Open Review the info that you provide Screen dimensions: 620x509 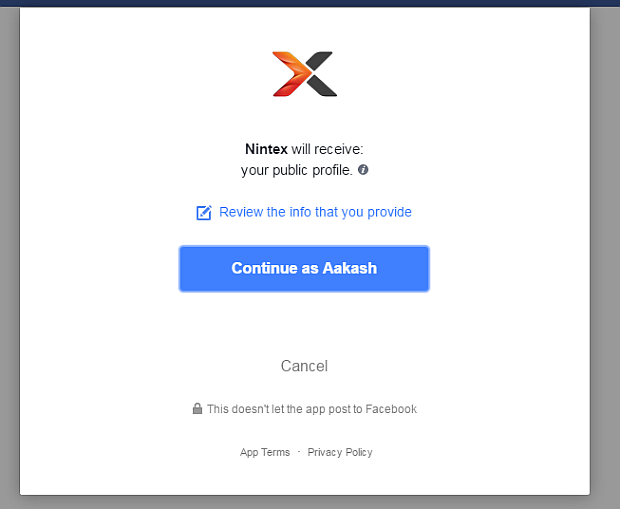pos(315,212)
